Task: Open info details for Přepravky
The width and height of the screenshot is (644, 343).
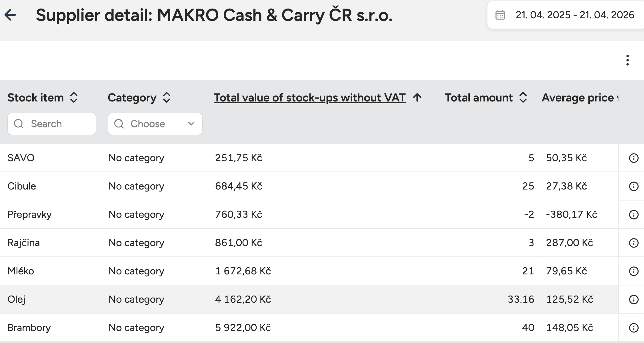Action: click(x=634, y=215)
